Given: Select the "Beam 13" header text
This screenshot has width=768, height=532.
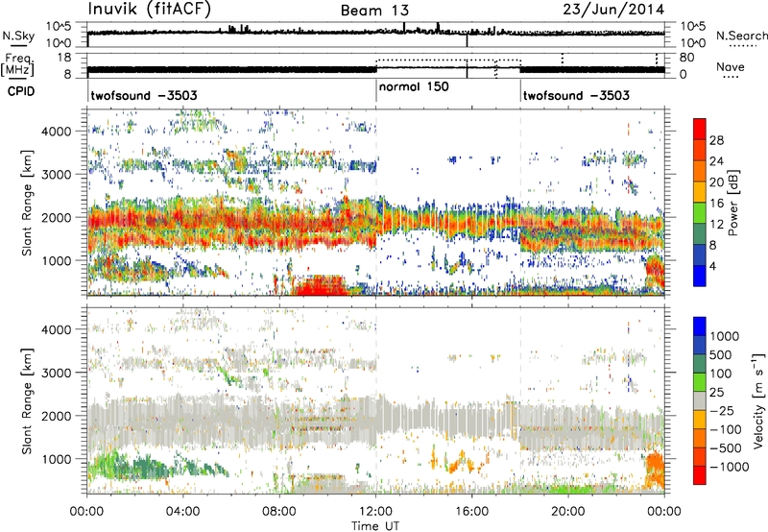Looking at the screenshot, I should click(374, 11).
